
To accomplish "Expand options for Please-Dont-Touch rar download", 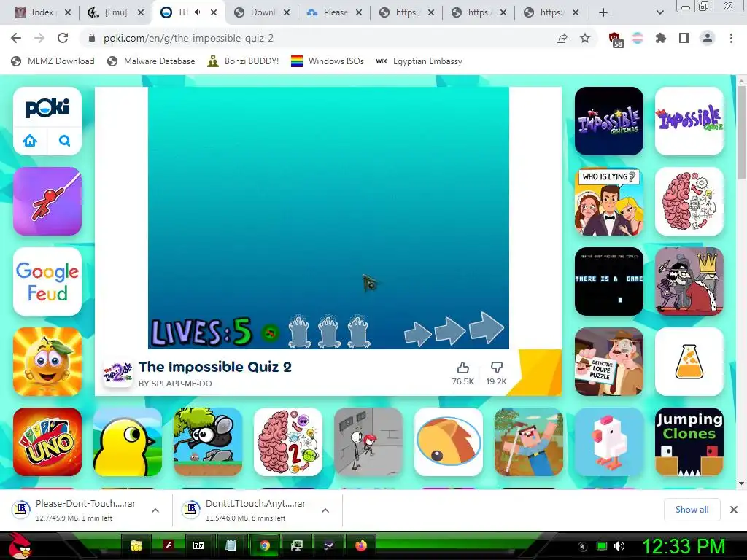I will pyautogui.click(x=155, y=510).
